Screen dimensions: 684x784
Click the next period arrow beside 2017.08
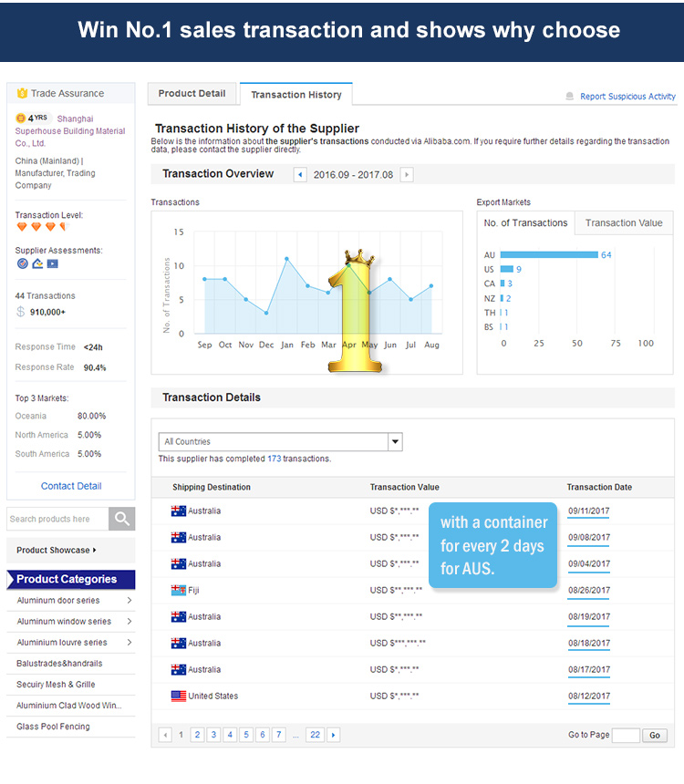pyautogui.click(x=407, y=174)
